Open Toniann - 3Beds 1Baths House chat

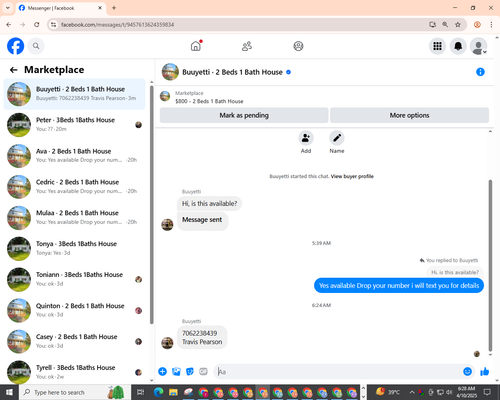pos(74,279)
